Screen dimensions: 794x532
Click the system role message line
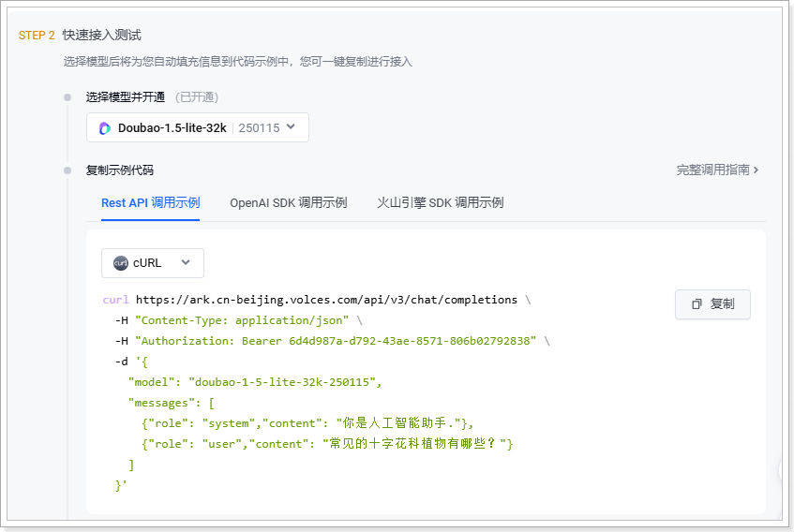point(307,423)
